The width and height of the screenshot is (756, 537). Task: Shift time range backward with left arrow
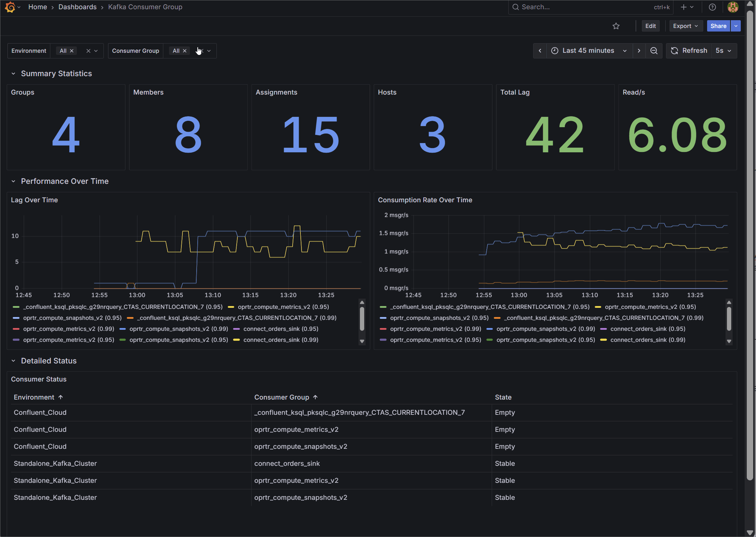540,51
